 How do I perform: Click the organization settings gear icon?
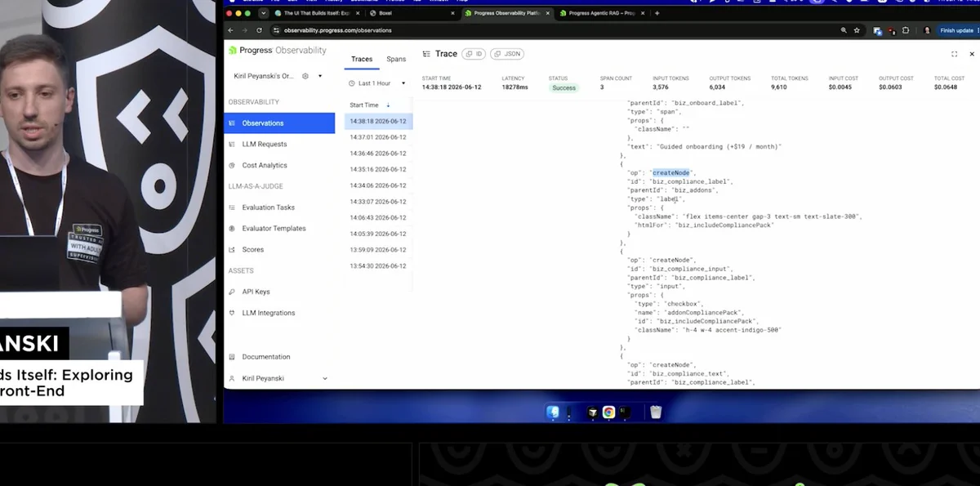pyautogui.click(x=305, y=76)
